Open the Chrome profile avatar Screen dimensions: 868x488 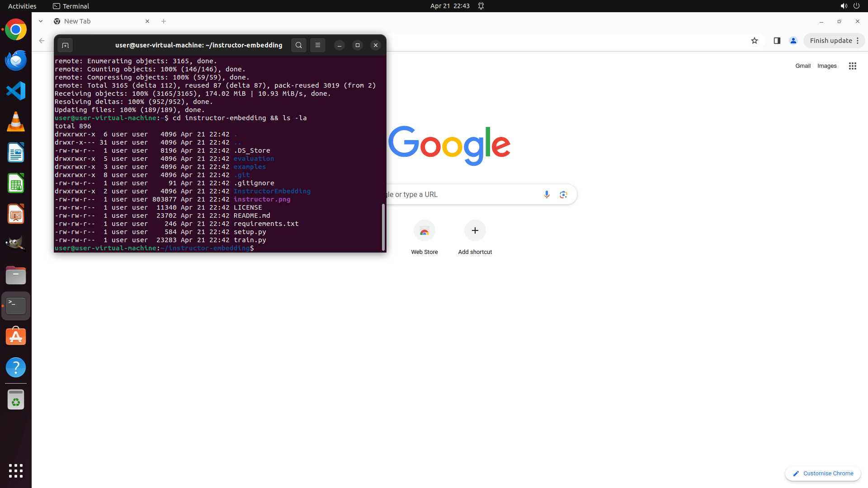click(x=793, y=41)
